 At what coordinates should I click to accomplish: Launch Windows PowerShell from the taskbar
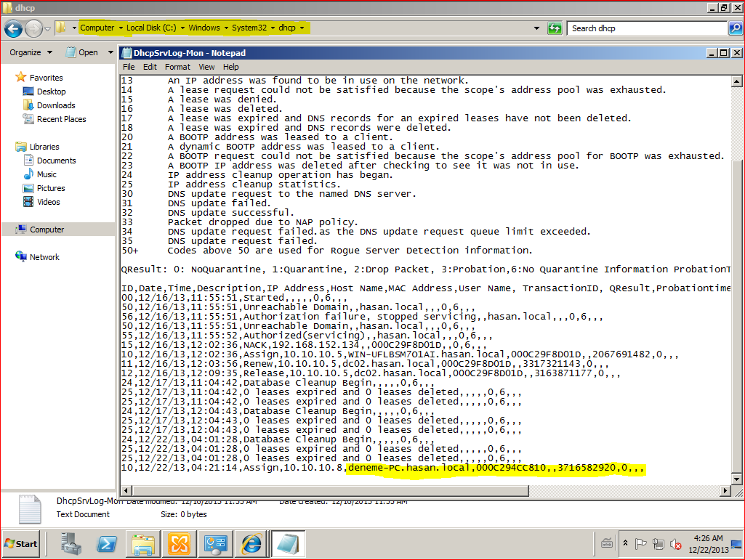[x=107, y=543]
